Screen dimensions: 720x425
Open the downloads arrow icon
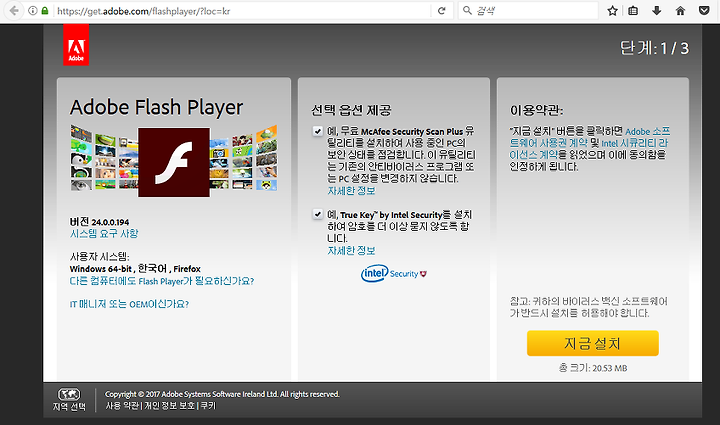pyautogui.click(x=657, y=11)
